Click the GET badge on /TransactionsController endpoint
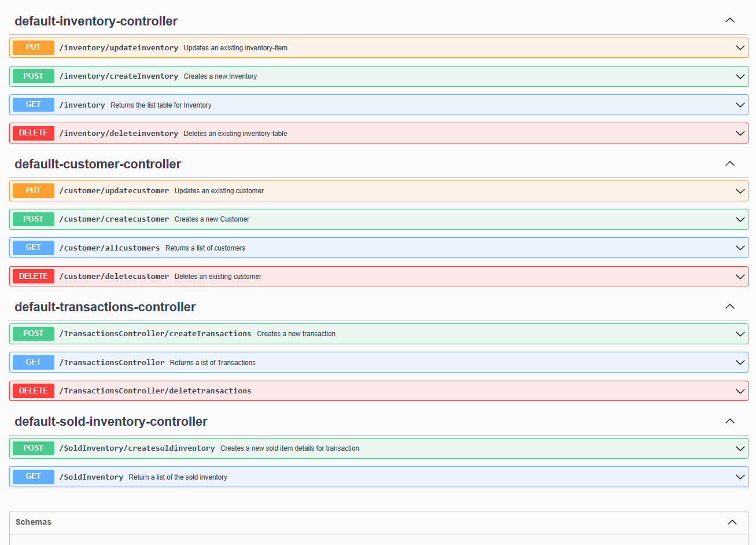 (x=33, y=362)
